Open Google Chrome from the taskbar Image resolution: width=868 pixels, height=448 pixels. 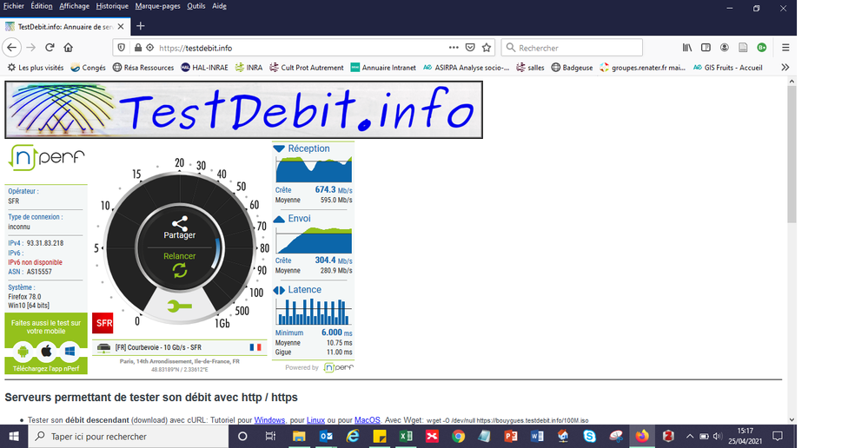[458, 437]
